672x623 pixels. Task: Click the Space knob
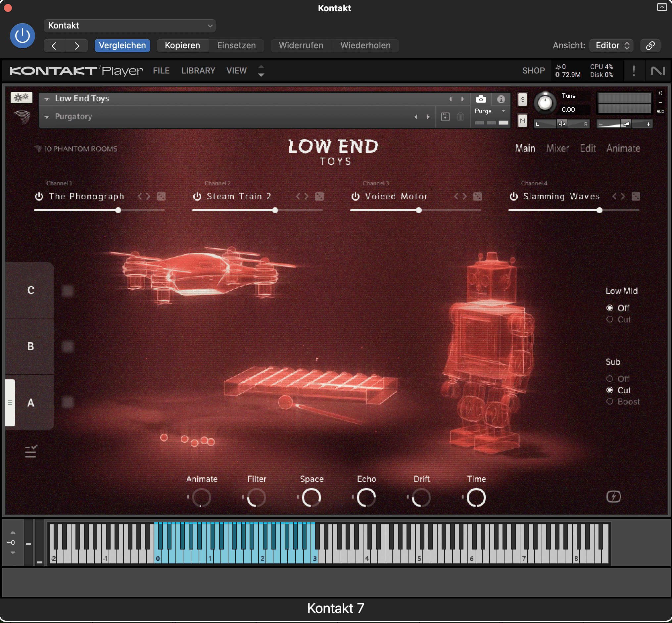(311, 498)
